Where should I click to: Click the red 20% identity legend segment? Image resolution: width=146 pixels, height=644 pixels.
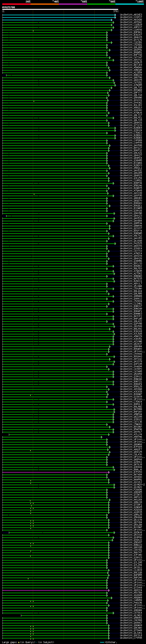[x=16, y=4]
